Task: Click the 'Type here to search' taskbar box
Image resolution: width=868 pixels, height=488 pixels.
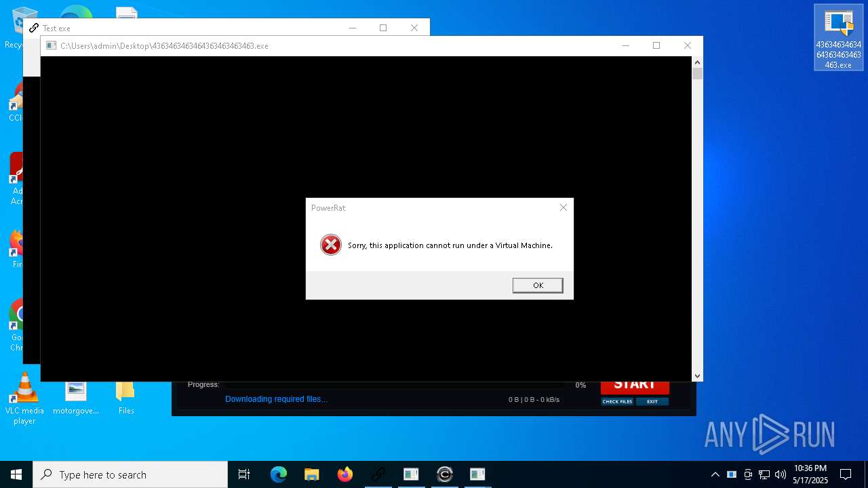Action: point(130,474)
